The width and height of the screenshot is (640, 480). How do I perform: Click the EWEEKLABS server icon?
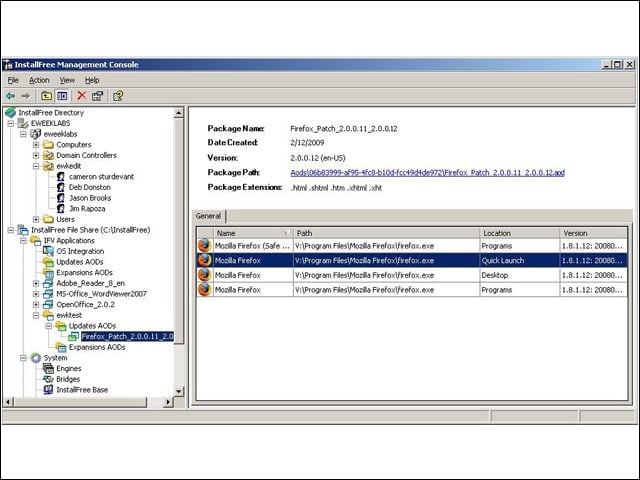pyautogui.click(x=23, y=123)
